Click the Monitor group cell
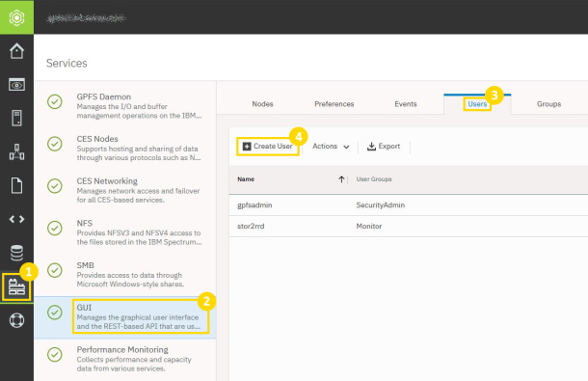Viewport: 588px width, 381px height. 369,226
